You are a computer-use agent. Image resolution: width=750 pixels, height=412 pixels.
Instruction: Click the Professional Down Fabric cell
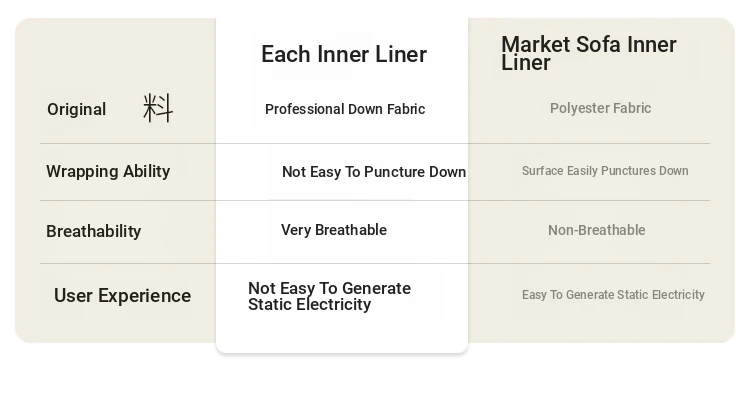[345, 109]
